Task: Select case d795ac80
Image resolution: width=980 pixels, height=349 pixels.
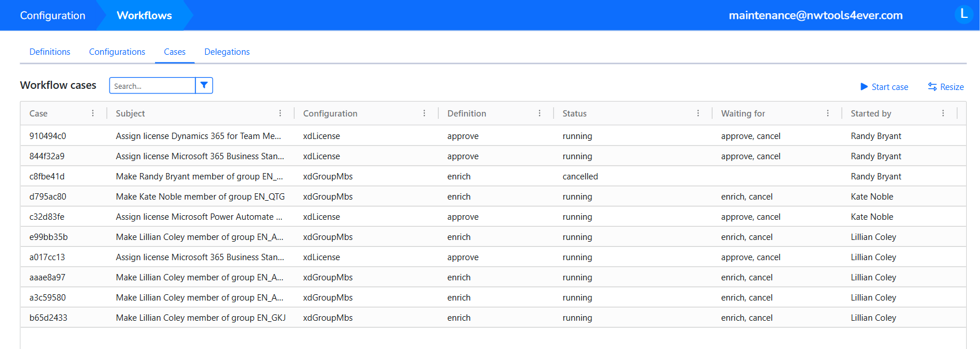Action: pos(48,197)
